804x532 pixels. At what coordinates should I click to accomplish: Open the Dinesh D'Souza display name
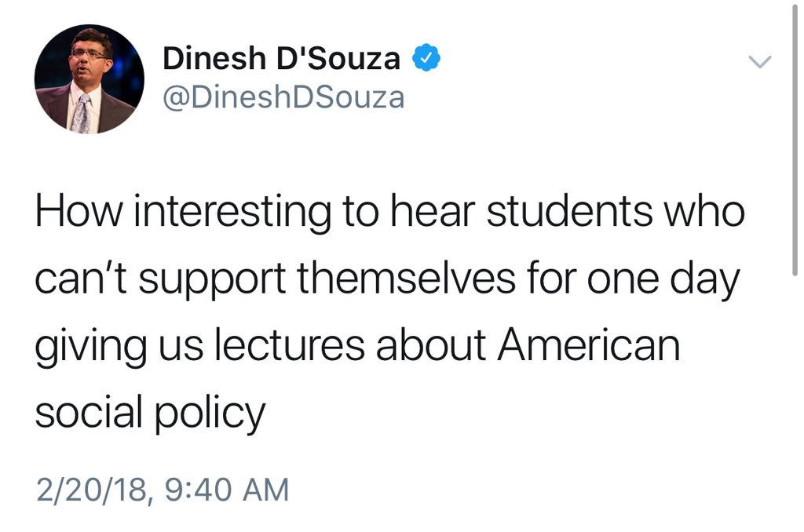[281, 58]
